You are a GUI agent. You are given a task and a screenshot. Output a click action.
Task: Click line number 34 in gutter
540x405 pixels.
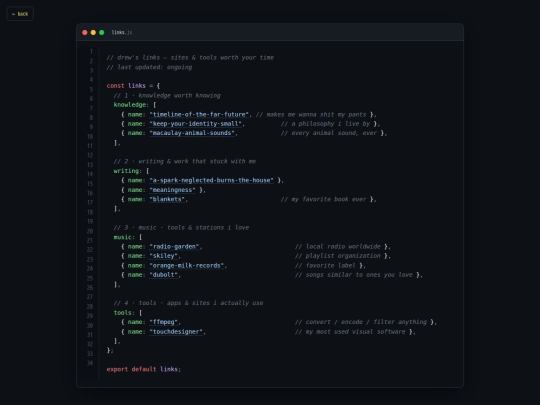pyautogui.click(x=90, y=363)
